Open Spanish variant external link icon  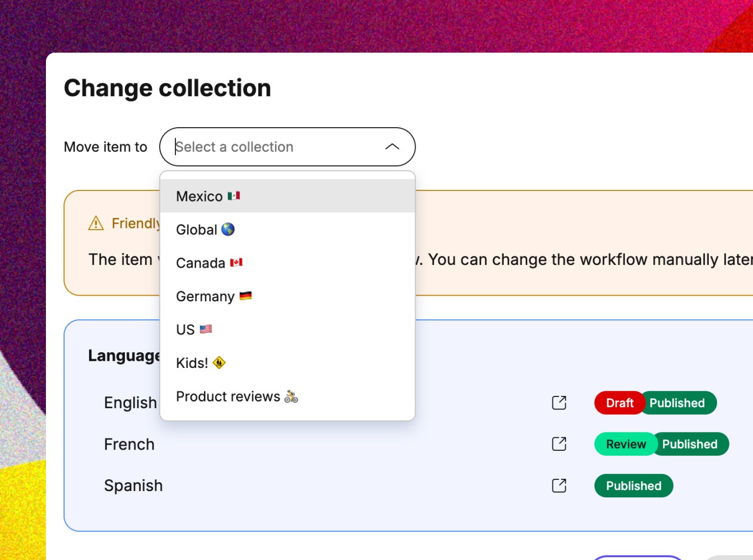click(x=559, y=486)
